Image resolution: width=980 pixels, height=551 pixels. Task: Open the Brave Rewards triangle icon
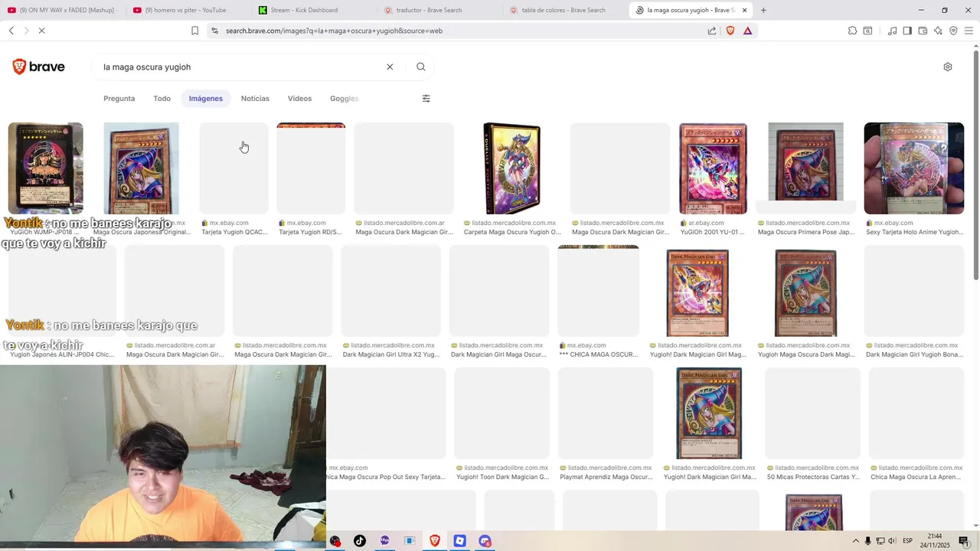tap(747, 31)
